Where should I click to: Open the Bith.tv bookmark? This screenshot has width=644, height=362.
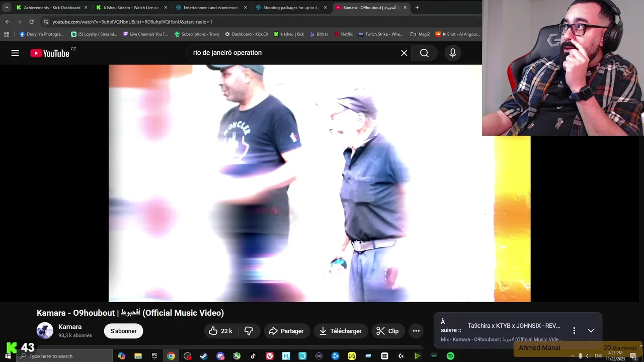(318, 34)
